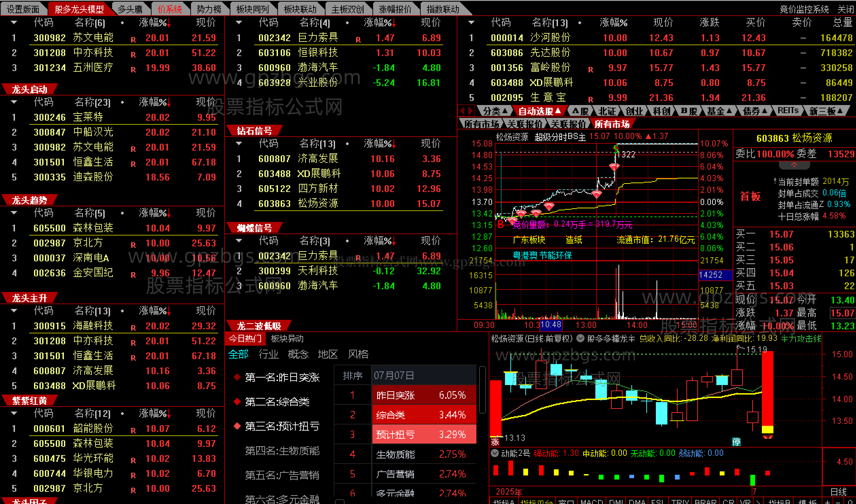Click the 涨 marker on the daily K-line
The height and width of the screenshot is (504, 856).
pyautogui.click(x=495, y=441)
